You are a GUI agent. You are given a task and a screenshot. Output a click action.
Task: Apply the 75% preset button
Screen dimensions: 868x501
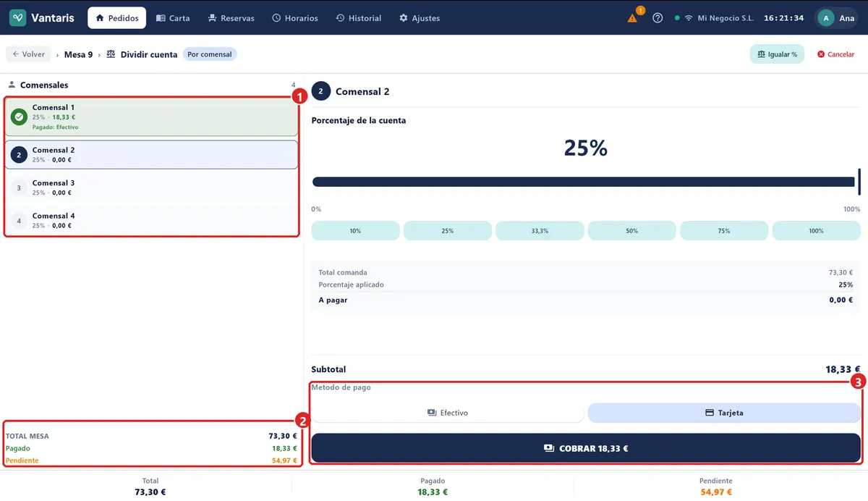(x=724, y=231)
